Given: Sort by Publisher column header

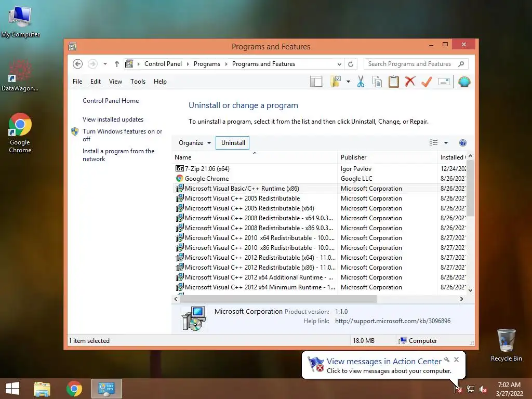Looking at the screenshot, I should (x=388, y=157).
